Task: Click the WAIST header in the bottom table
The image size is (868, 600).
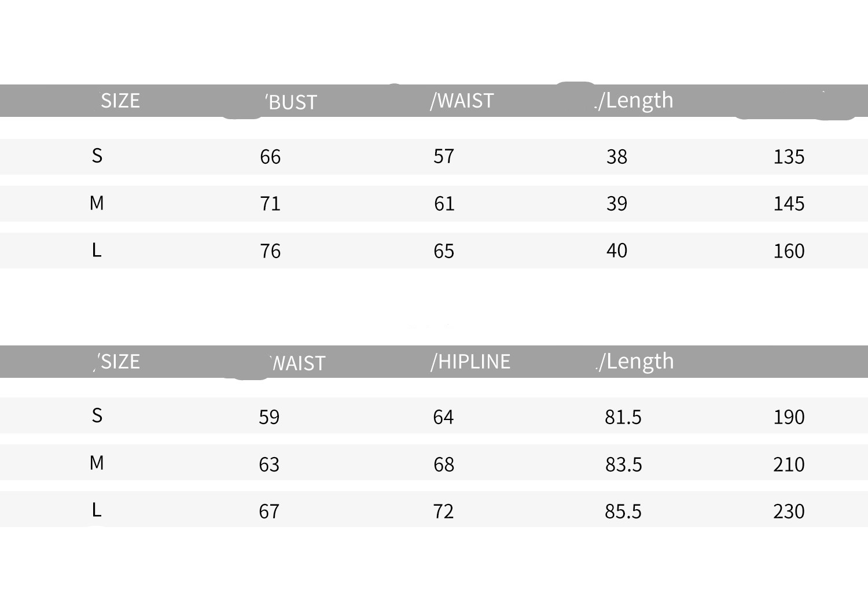Action: click(x=298, y=363)
